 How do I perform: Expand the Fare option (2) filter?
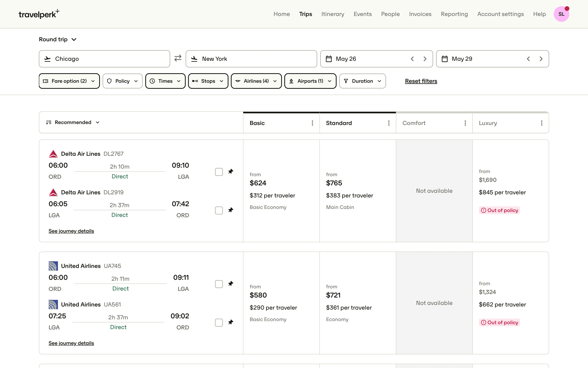pos(69,81)
